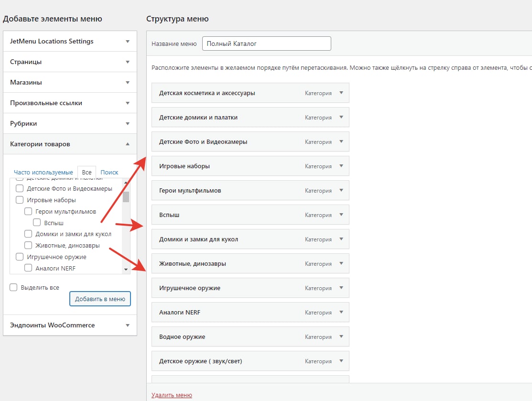Expand Детская косметика и аксессуары menu item arrow
Image resolution: width=532 pixels, height=401 pixels.
tap(341, 93)
